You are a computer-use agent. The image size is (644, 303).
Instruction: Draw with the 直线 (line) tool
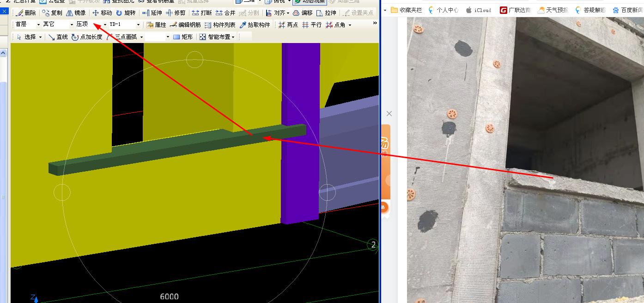tap(58, 37)
